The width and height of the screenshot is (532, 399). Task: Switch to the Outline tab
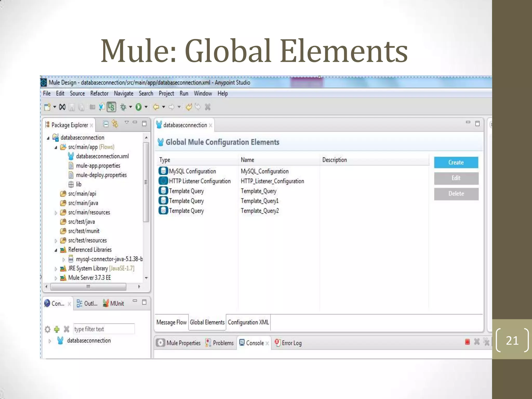pyautogui.click(x=87, y=303)
